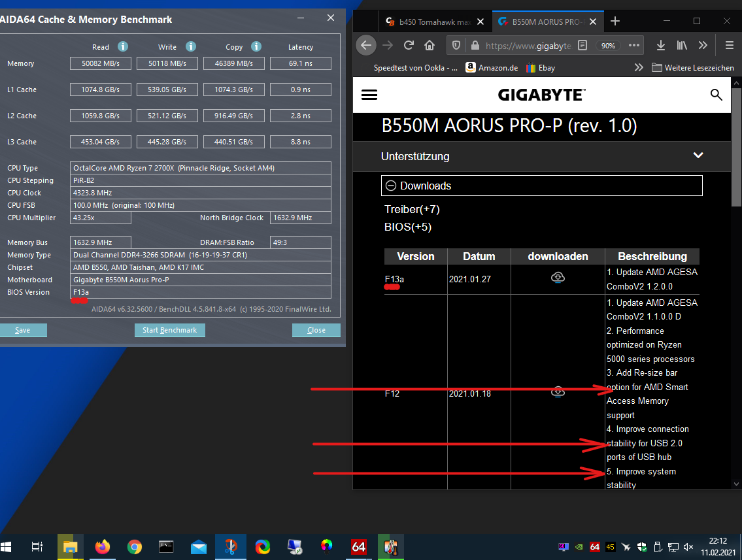The height and width of the screenshot is (560, 742).
Task: Open the Amazon.de bookmark
Action: 492,68
